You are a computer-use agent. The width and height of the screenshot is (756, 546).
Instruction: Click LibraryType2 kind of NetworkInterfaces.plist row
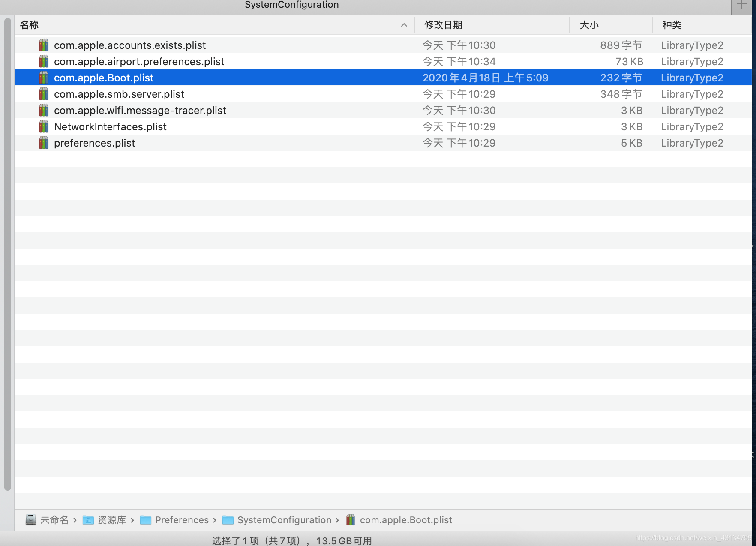coord(692,126)
